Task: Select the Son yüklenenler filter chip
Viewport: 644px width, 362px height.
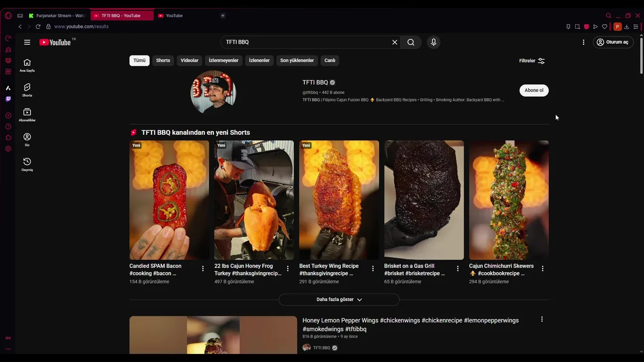Action: point(297,60)
